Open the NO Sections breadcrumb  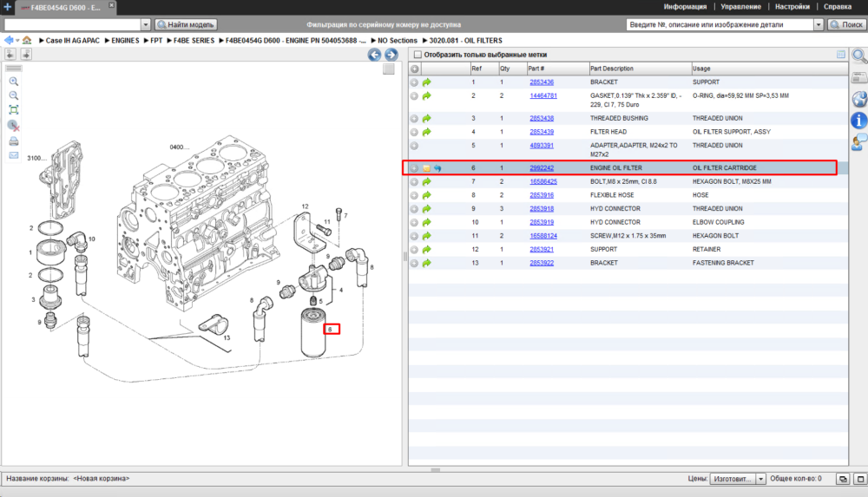coord(398,41)
